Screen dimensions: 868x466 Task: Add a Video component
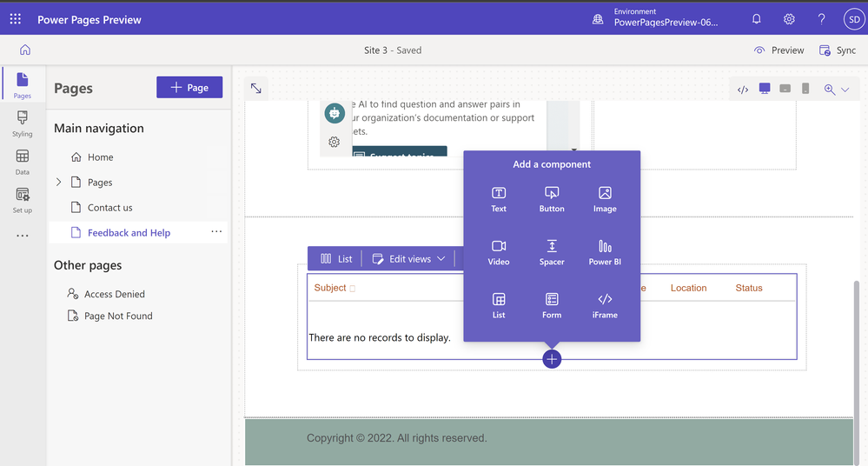[x=499, y=253]
